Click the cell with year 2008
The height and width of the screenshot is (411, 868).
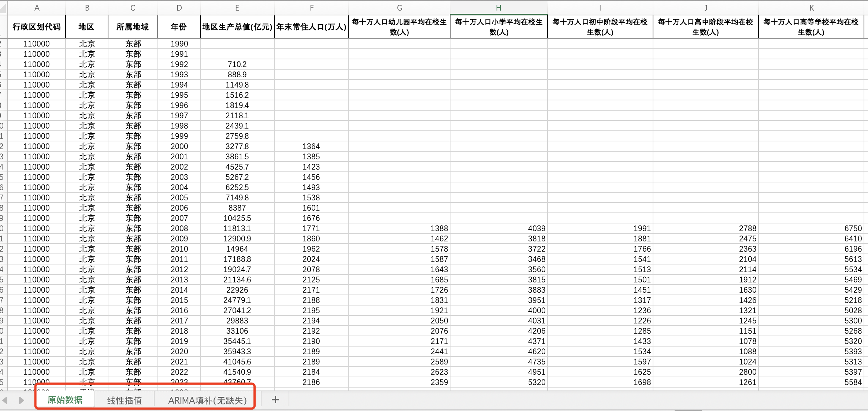tap(179, 228)
